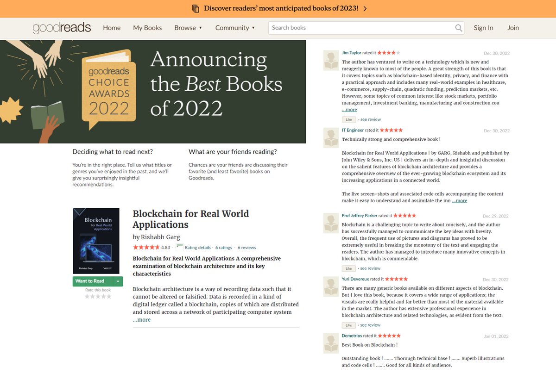The width and height of the screenshot is (556, 392).
Task: Open the 6 reviews link
Action: point(246,248)
